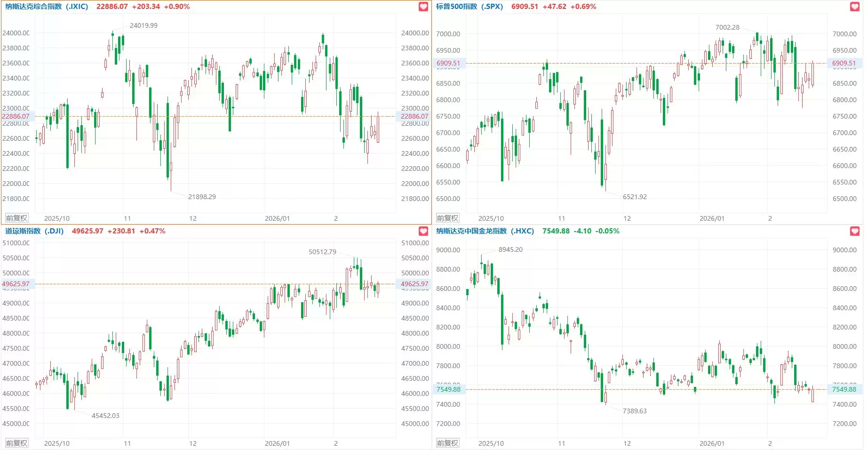Select the 6521.92 low marker on the S&P chart
This screenshot has height=450, width=868.
(635, 197)
